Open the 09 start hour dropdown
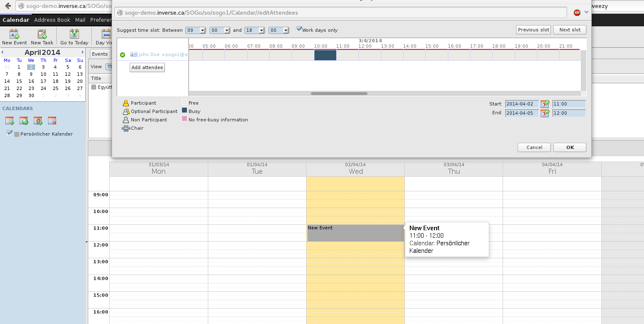This screenshot has width=644, height=324. click(x=196, y=30)
